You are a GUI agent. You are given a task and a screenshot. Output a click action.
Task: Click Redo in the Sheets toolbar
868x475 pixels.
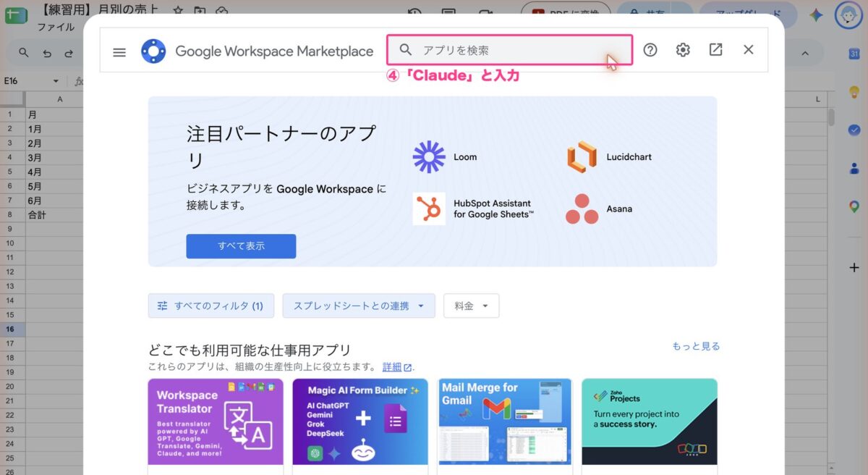pyautogui.click(x=69, y=53)
